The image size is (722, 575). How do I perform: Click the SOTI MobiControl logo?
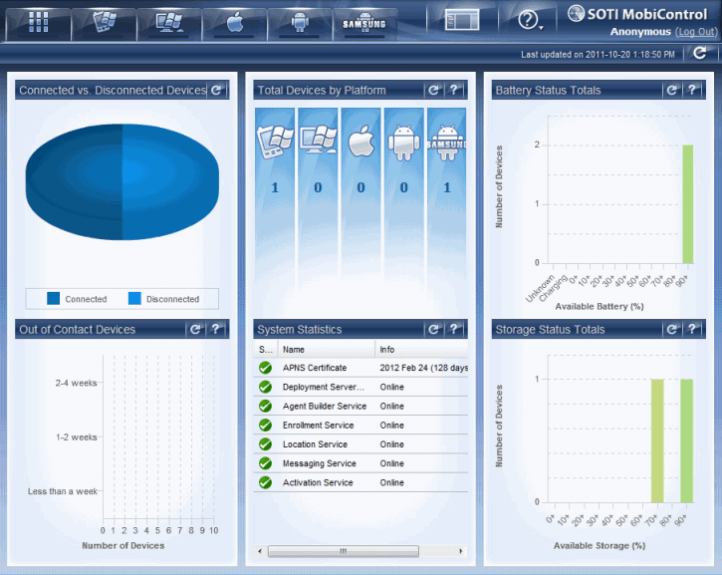tap(637, 14)
